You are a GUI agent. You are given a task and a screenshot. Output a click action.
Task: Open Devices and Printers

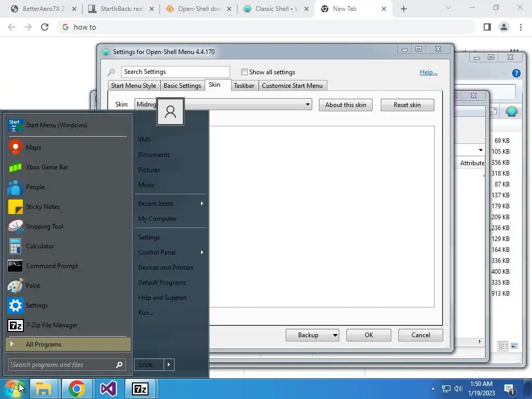166,268
